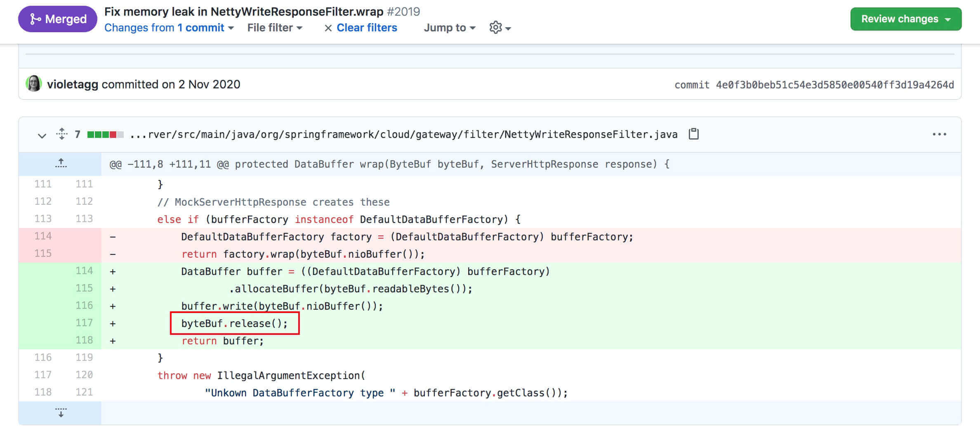Click the NettyWriteResponseFilter.java file path

403,135
